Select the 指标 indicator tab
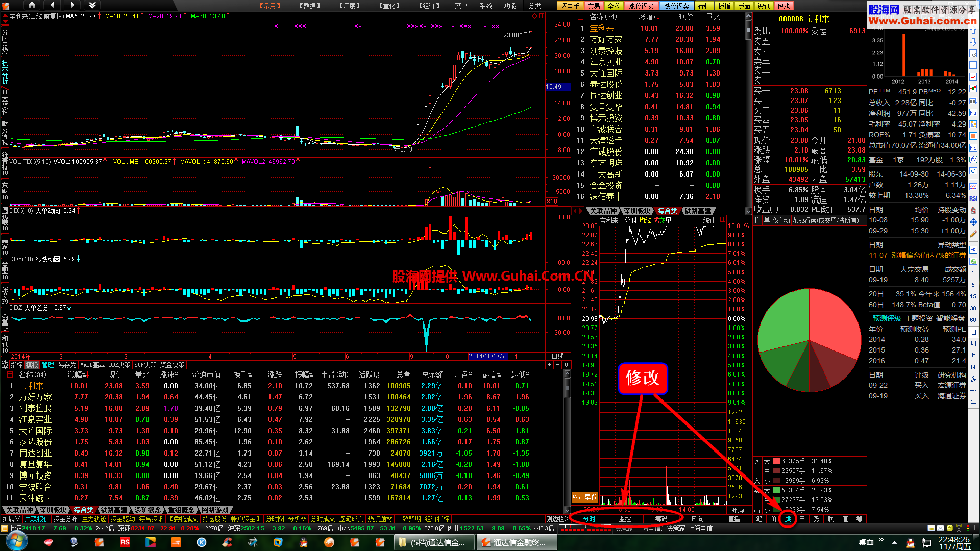This screenshot has width=980, height=551. click(x=17, y=365)
